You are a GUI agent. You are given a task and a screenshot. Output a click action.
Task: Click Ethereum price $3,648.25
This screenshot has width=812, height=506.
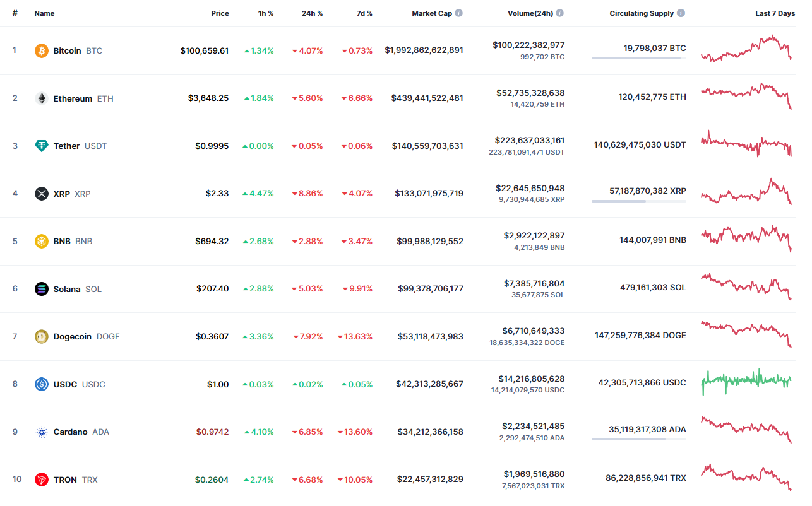point(208,98)
